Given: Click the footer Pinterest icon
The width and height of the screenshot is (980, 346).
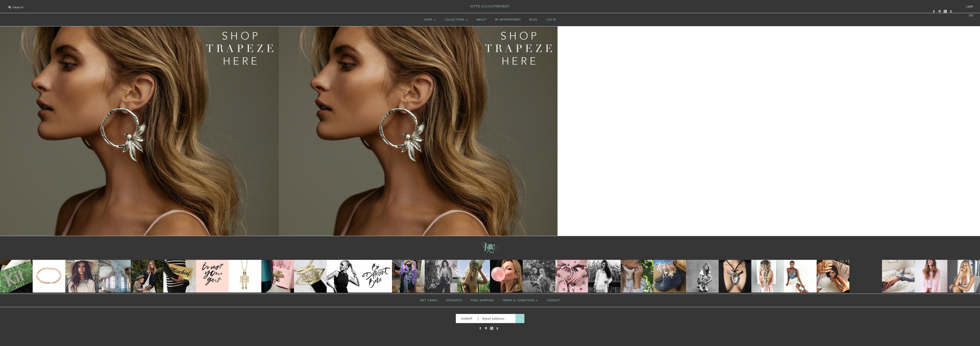Looking at the screenshot, I should 486,328.
